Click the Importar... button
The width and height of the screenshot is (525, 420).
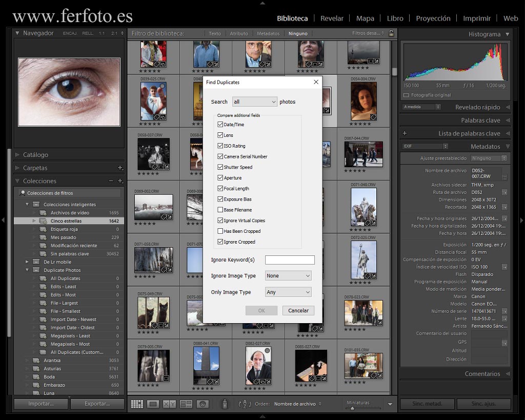click(x=41, y=404)
